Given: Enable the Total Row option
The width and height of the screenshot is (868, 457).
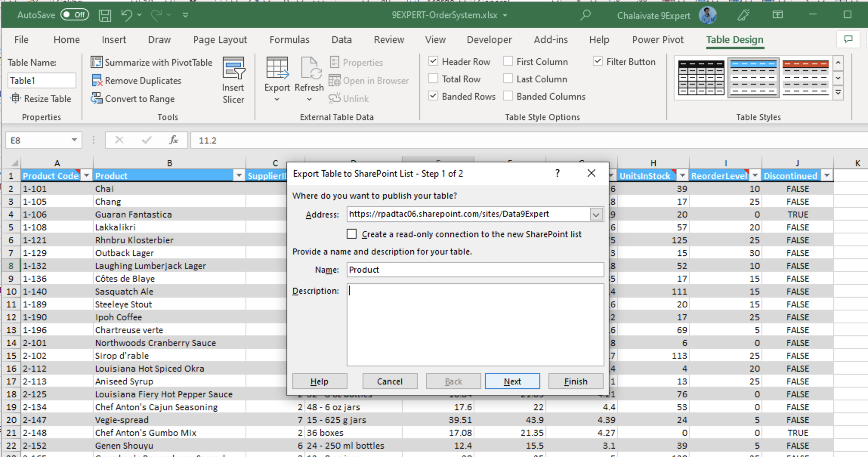Looking at the screenshot, I should click(434, 79).
